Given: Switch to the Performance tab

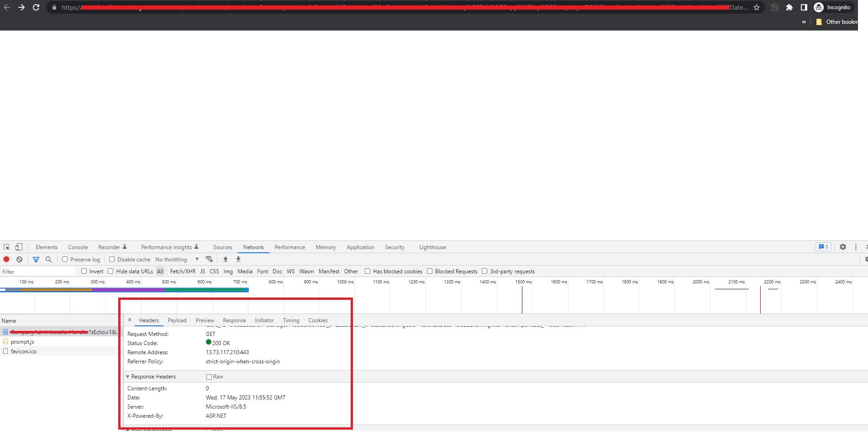Looking at the screenshot, I should coord(289,247).
